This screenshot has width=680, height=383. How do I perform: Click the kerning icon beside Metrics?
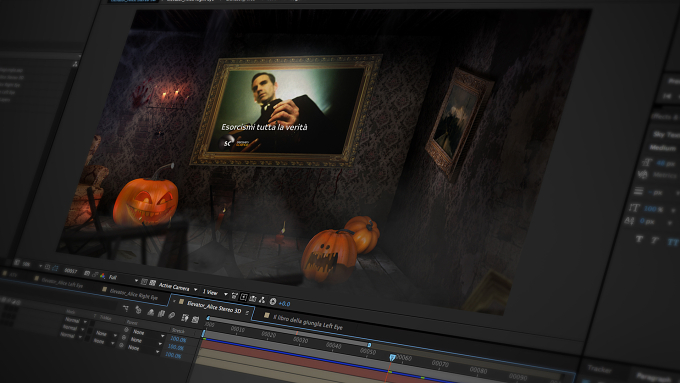point(643,174)
